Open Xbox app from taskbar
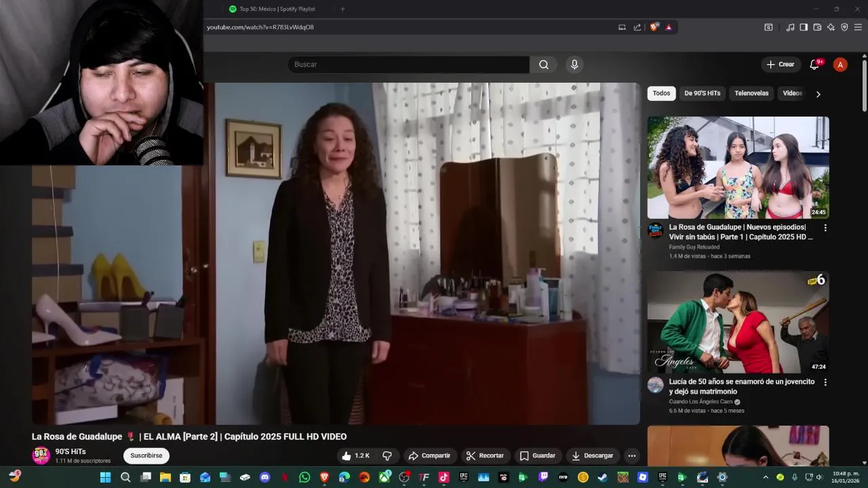Image resolution: width=868 pixels, height=488 pixels. 384,477
